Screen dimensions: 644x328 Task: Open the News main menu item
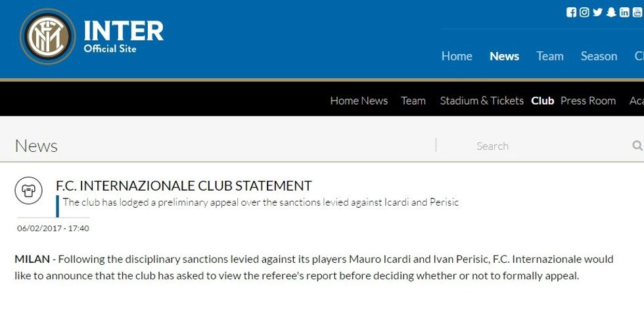tap(504, 57)
